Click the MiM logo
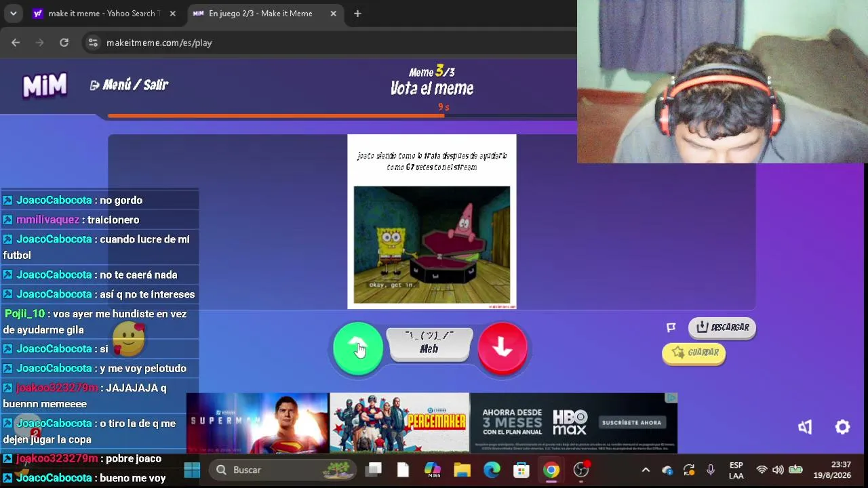Image resolution: width=868 pixels, height=488 pixels. click(45, 85)
